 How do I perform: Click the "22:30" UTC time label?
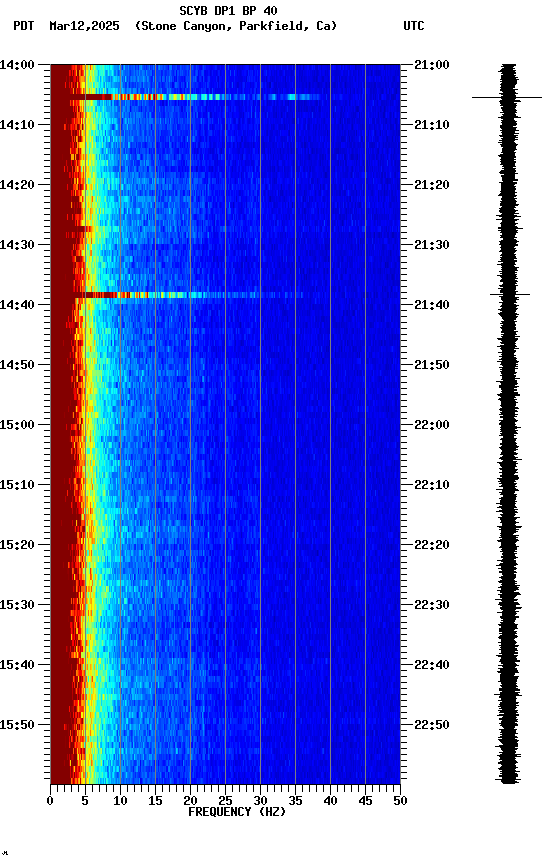pos(432,605)
